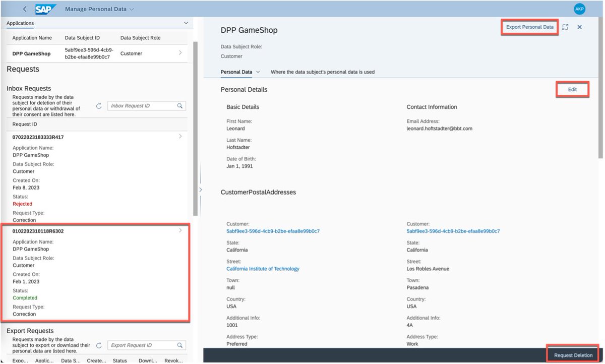Click the Data Subject Role column header

tap(140, 38)
